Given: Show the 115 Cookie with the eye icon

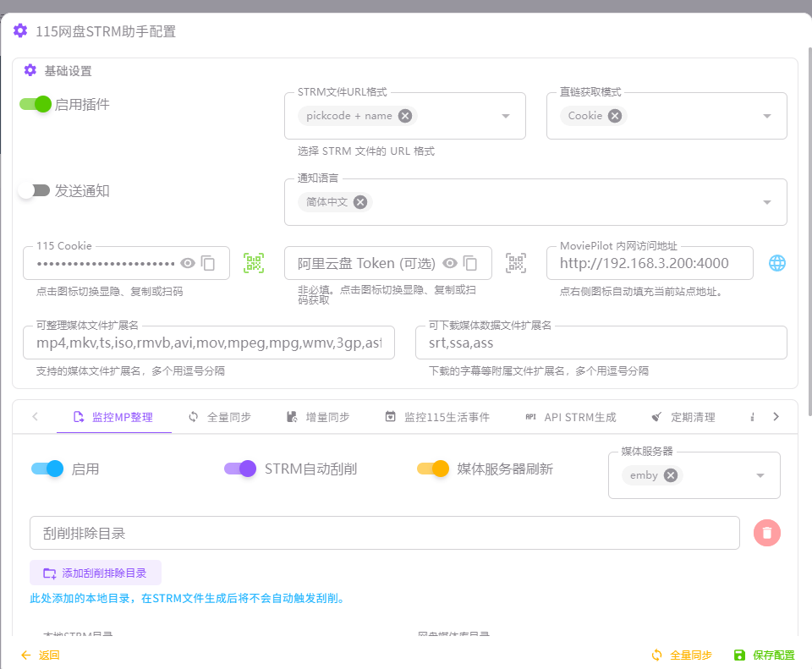Looking at the screenshot, I should [x=188, y=263].
